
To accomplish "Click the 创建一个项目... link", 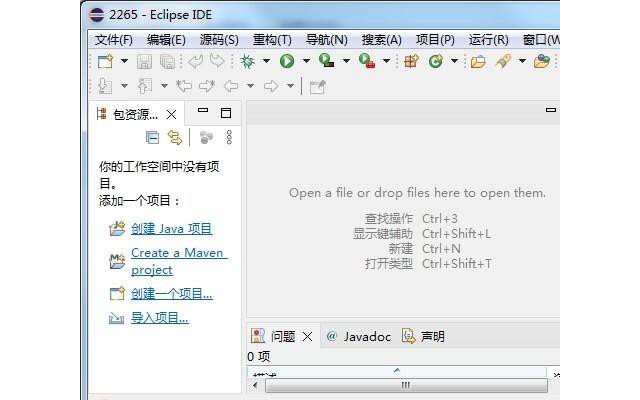I will (171, 293).
